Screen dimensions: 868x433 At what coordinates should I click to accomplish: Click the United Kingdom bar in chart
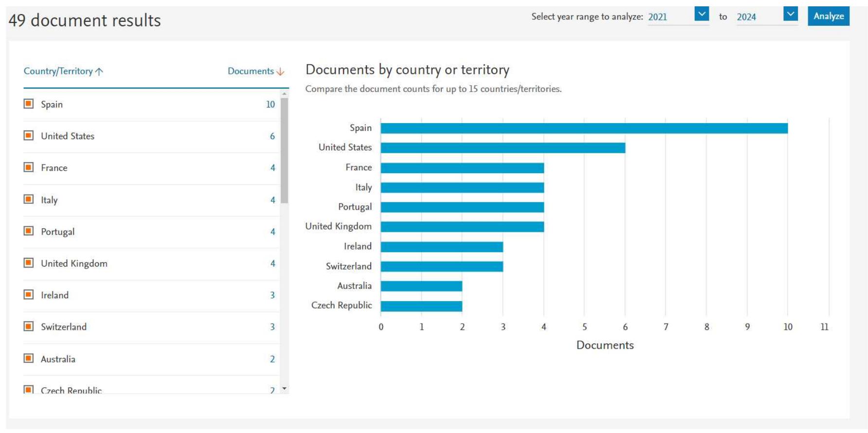tap(462, 227)
